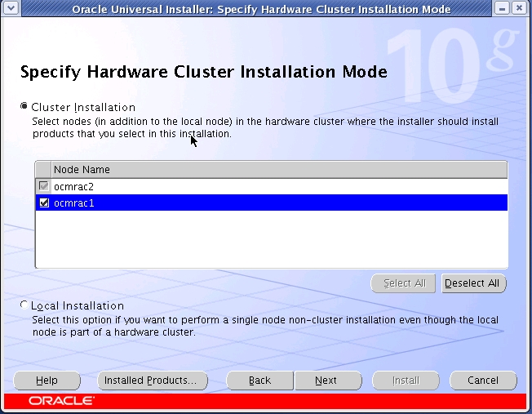Select the Local Installation radio button
Image resolution: width=532 pixels, height=414 pixels.
(x=24, y=305)
